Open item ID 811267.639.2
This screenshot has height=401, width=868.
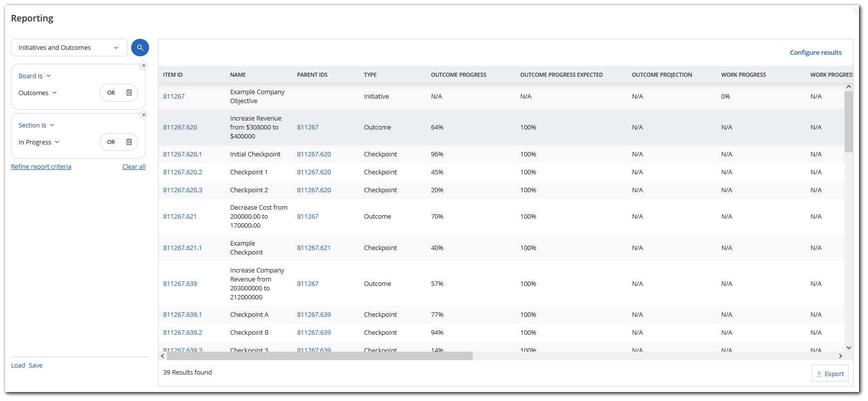click(x=182, y=333)
